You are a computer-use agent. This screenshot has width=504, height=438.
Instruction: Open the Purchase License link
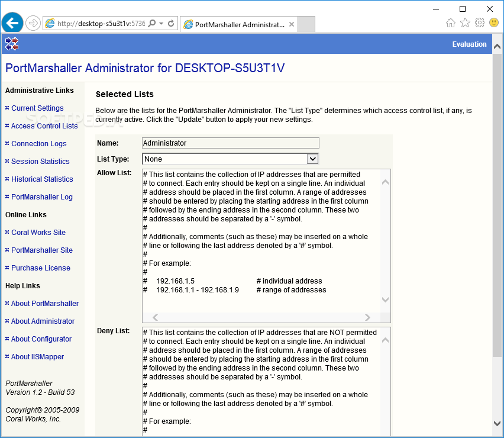[40, 268]
